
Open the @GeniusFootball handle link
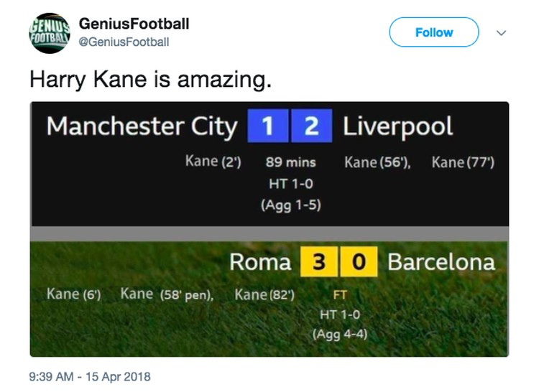click(x=124, y=42)
